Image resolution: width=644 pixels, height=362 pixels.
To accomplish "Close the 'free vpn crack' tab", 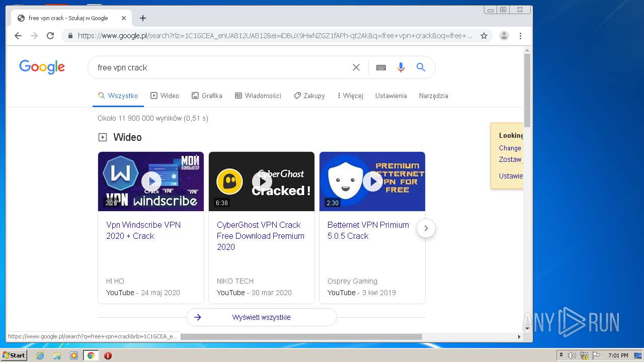I will coord(124,18).
